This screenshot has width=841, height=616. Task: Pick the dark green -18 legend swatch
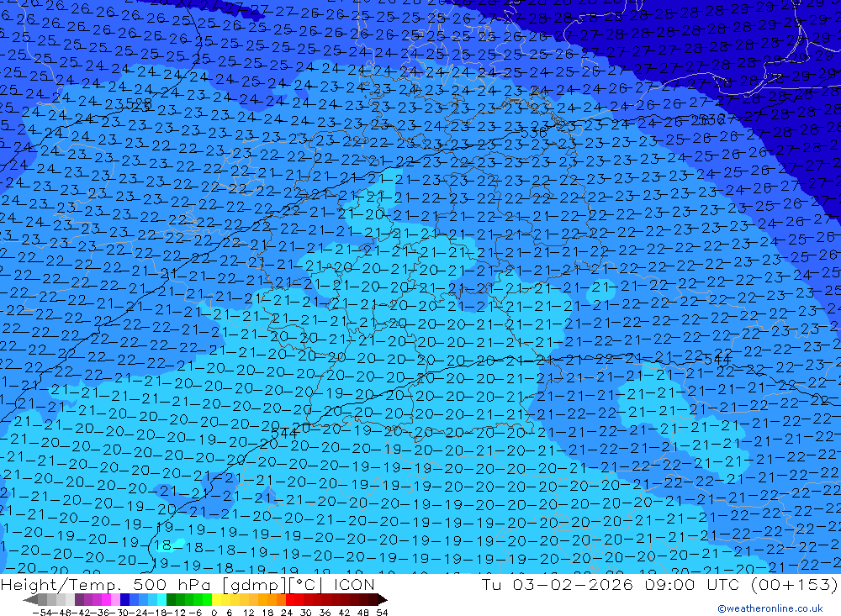pyautogui.click(x=171, y=600)
